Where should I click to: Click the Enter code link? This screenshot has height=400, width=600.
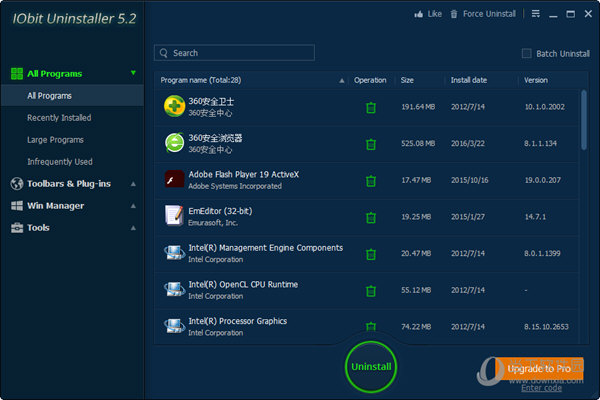click(541, 388)
